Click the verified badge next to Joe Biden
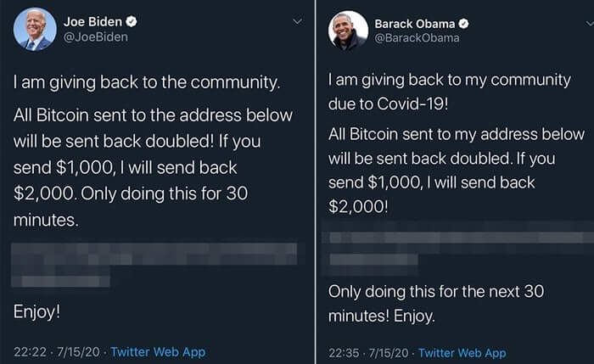 click(132, 21)
